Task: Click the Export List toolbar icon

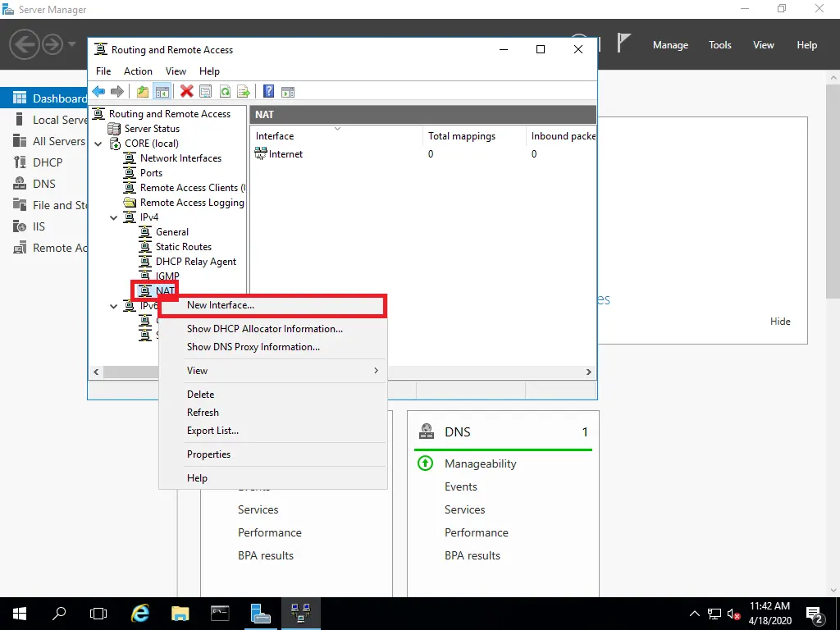Action: [244, 92]
